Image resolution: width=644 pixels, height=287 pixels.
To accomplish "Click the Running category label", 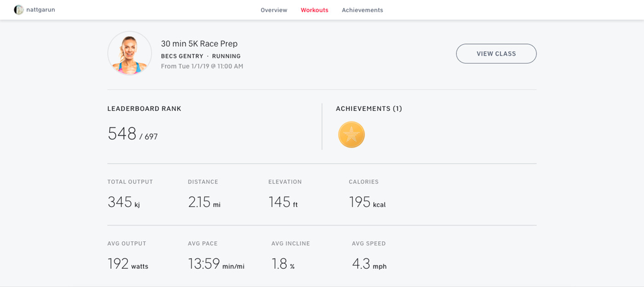I will coord(226,56).
